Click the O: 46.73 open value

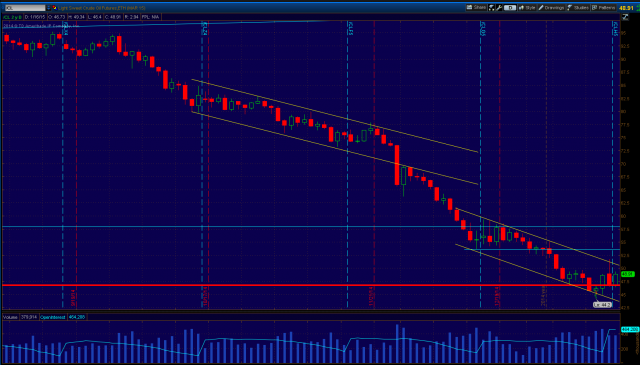tap(57, 17)
